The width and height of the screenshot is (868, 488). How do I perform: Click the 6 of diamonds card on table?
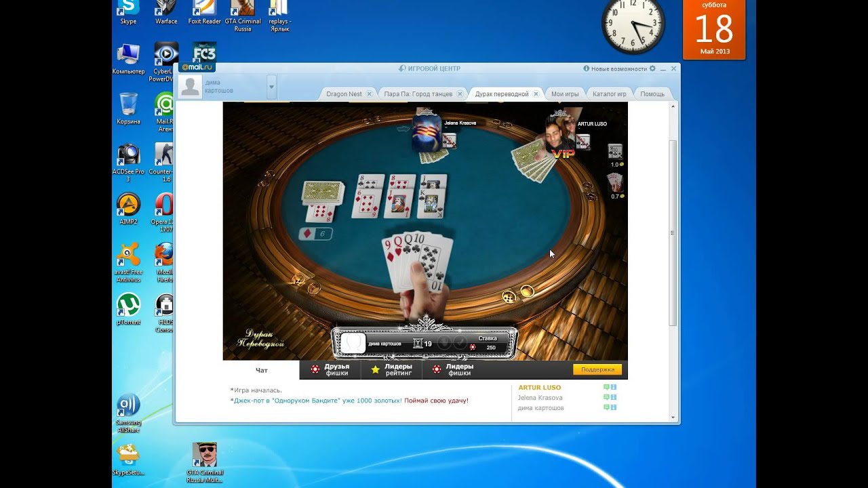pos(367,203)
